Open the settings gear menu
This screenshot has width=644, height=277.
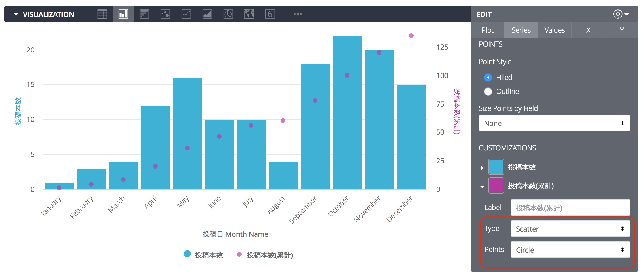point(618,14)
